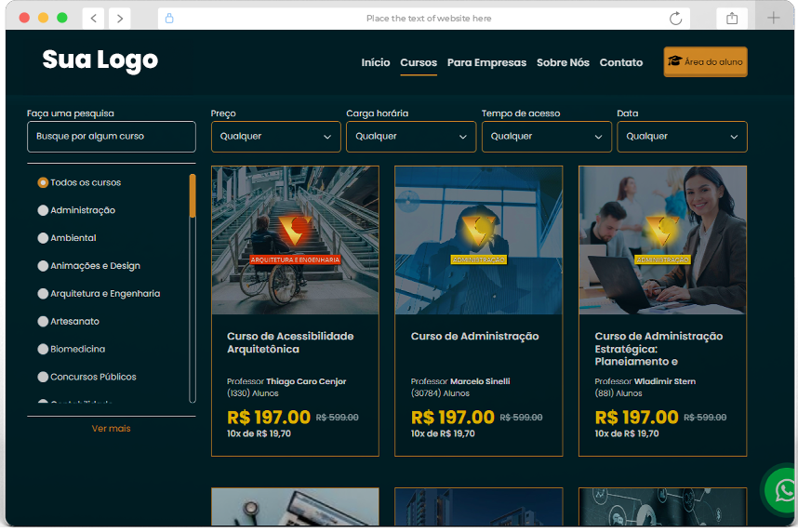Click the Área do aluno button
Screen dimensions: 798x532
(705, 62)
